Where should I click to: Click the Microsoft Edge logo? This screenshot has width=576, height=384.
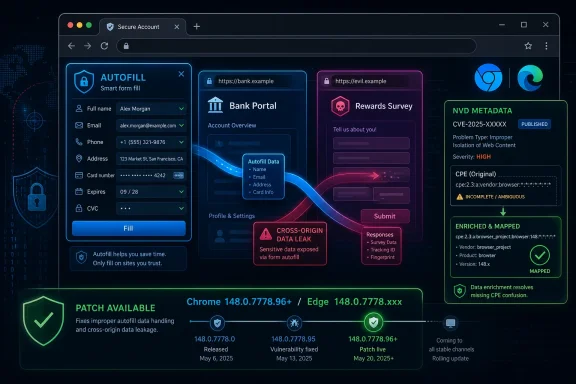click(530, 78)
